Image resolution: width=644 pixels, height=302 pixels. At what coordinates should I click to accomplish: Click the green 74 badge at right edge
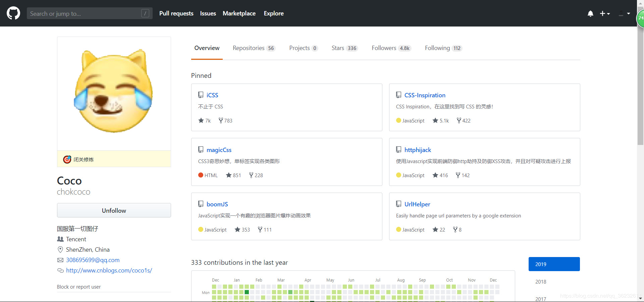pos(640,18)
